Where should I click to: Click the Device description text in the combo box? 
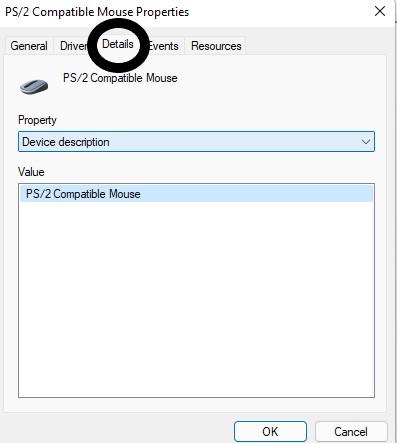pyautogui.click(x=66, y=142)
